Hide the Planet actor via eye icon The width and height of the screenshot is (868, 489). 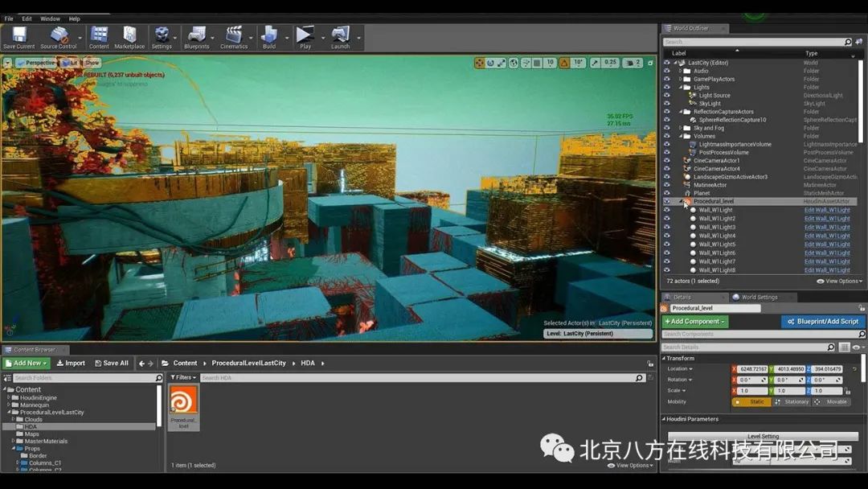point(666,193)
